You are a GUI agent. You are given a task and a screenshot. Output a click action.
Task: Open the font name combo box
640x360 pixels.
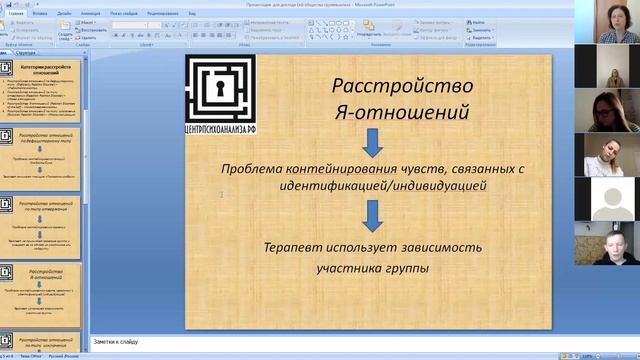129,25
